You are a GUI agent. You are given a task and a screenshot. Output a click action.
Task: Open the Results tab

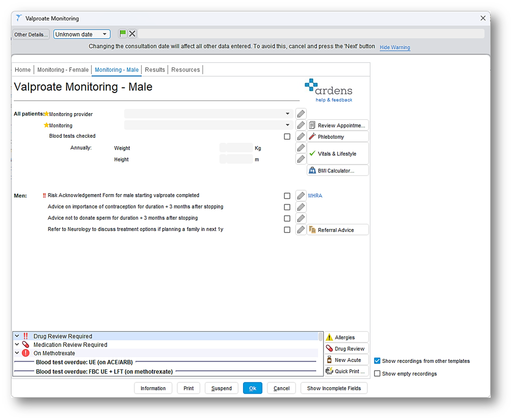[x=155, y=70]
